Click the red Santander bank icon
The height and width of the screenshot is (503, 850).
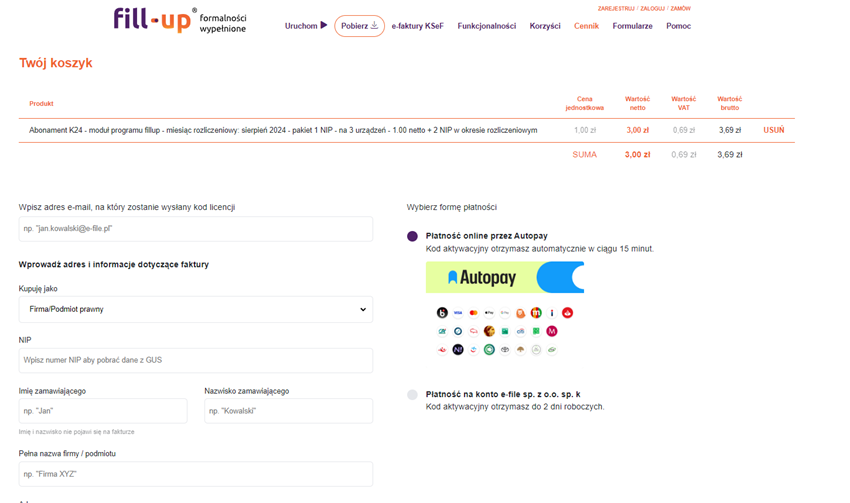[568, 313]
